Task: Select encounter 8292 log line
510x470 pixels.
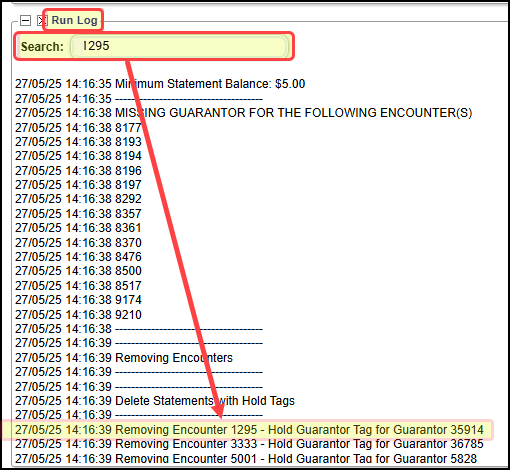Action: coord(78,199)
